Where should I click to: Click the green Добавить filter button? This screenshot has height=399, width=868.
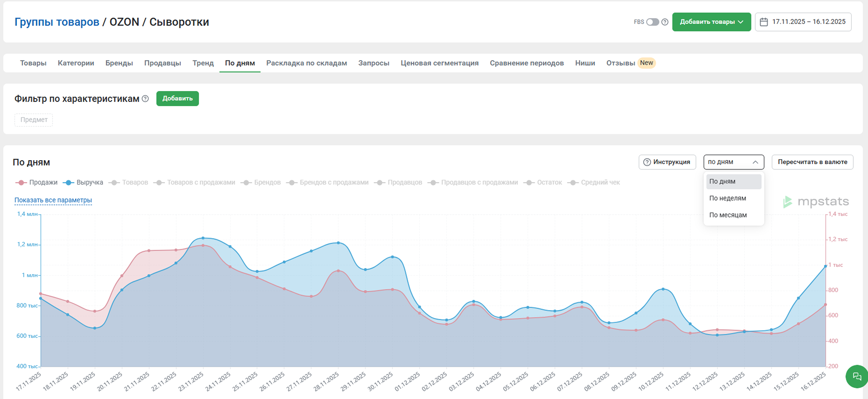point(177,99)
